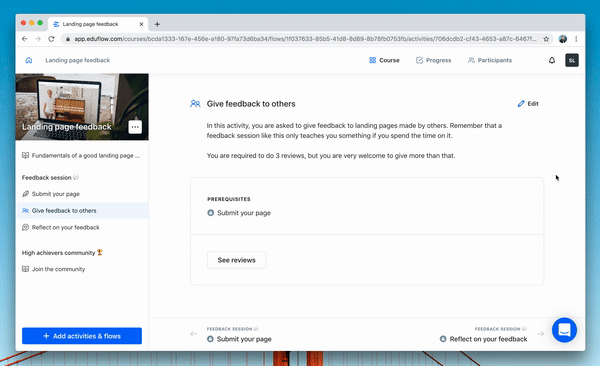Click Landing page feedback breadcrumb
The image size is (600, 366).
(78, 60)
